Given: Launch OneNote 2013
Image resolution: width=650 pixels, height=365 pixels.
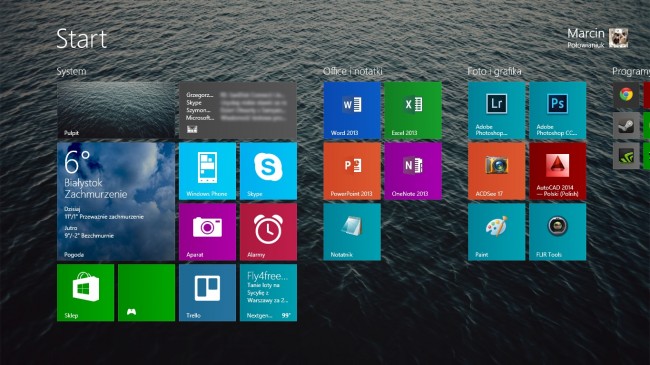Looking at the screenshot, I should [413, 171].
